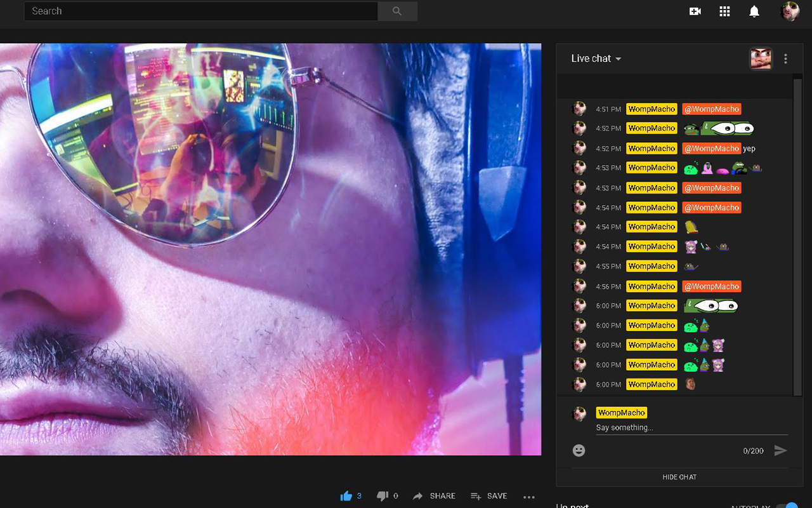812x508 pixels.
Task: Click the Share button
Action: tap(434, 496)
